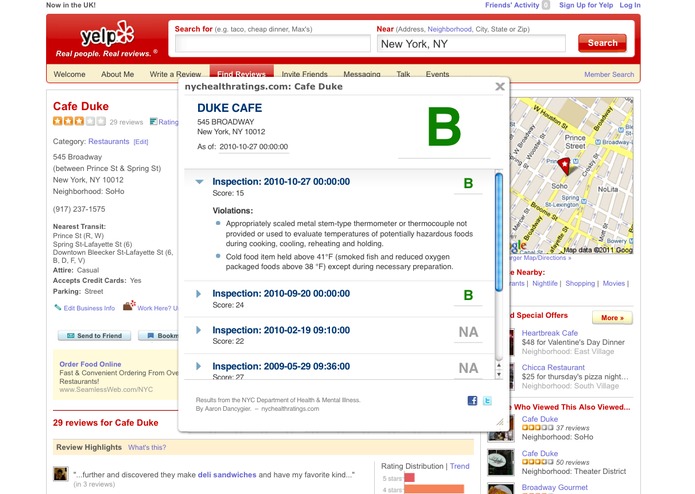Viewport: 695px width, 494px height.
Task: Open the Restaurants category link
Action: (x=109, y=141)
